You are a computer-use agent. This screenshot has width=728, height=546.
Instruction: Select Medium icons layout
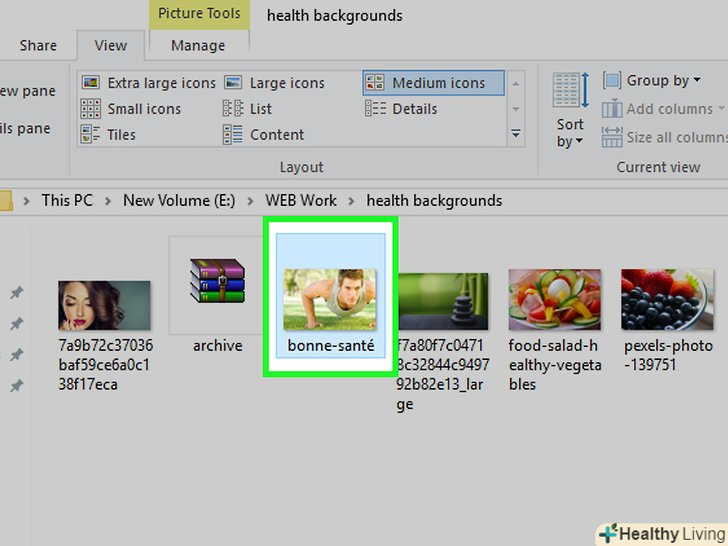433,83
